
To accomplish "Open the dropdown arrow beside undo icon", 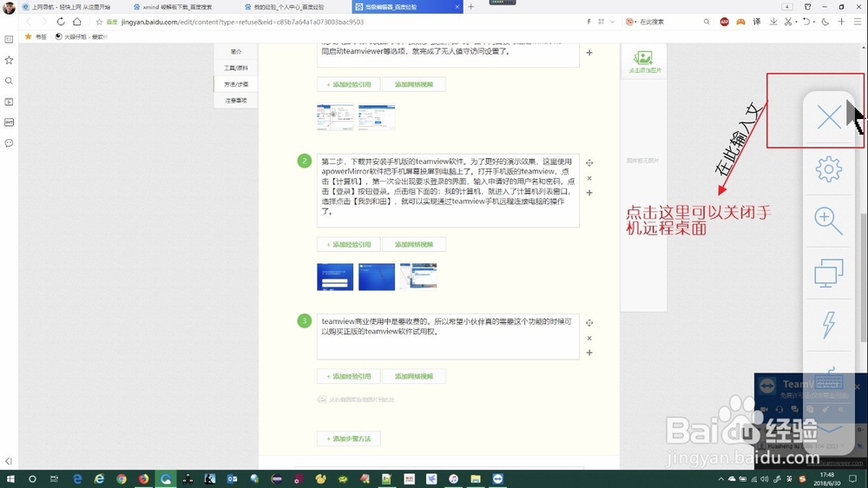I will (x=814, y=23).
